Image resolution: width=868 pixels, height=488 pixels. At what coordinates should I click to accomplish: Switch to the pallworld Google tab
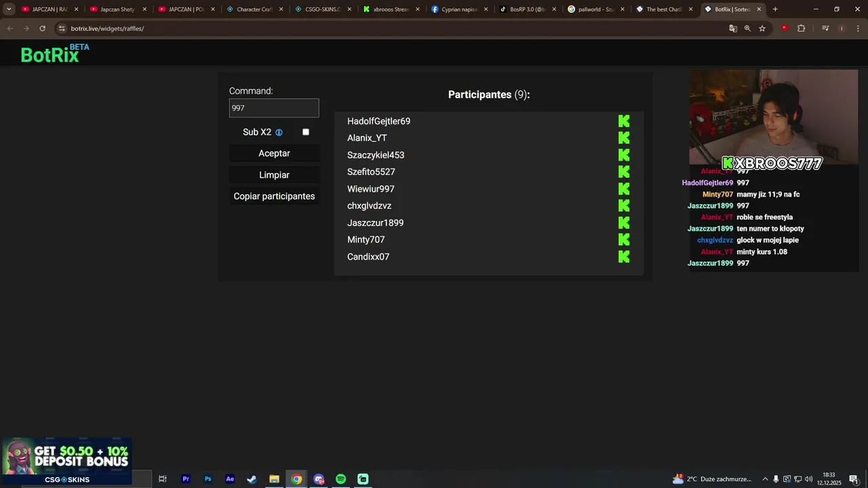(x=597, y=9)
